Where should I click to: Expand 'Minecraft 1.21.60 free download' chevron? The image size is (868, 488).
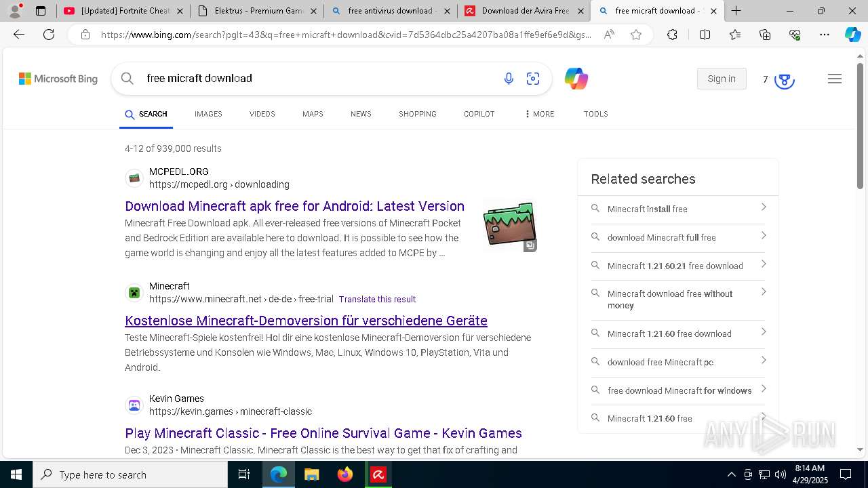pos(764,332)
